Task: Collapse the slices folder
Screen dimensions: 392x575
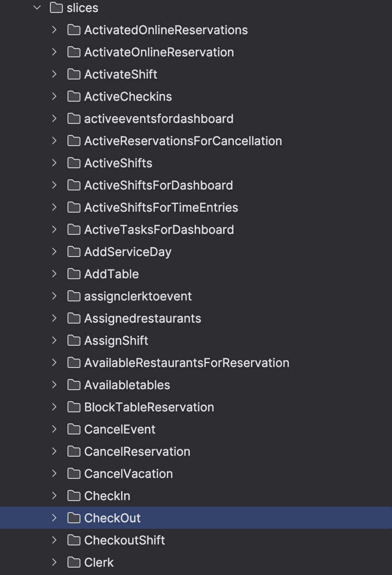Action: tap(37, 8)
